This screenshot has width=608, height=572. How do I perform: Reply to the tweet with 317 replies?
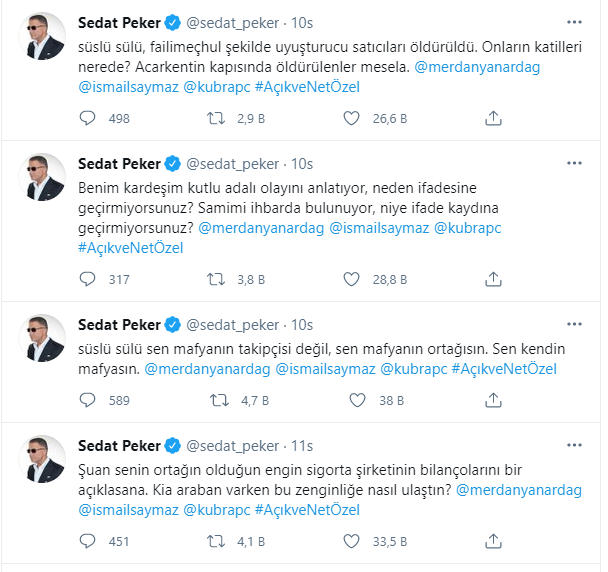(87, 279)
